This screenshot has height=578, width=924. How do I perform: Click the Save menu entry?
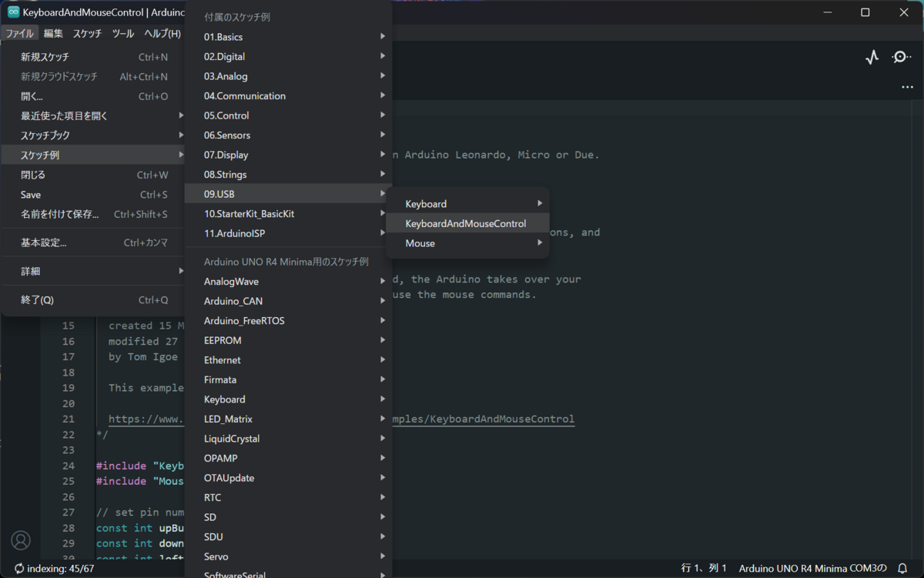(x=94, y=195)
